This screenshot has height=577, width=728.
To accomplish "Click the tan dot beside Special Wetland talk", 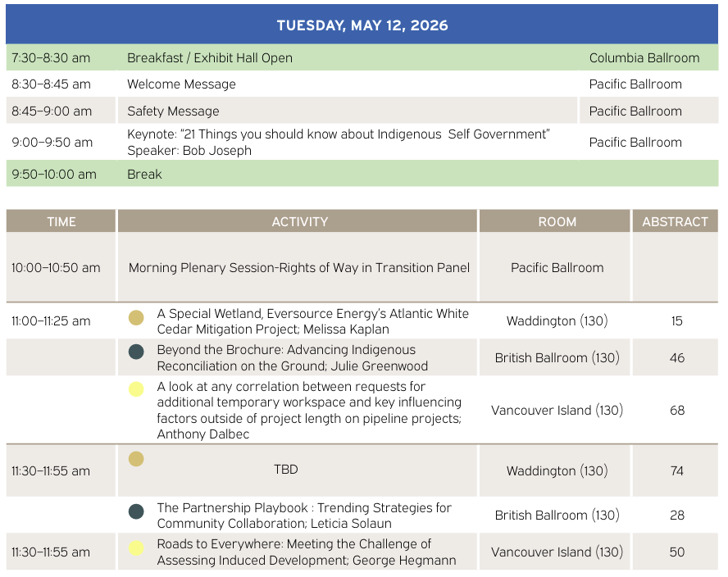I will (136, 317).
